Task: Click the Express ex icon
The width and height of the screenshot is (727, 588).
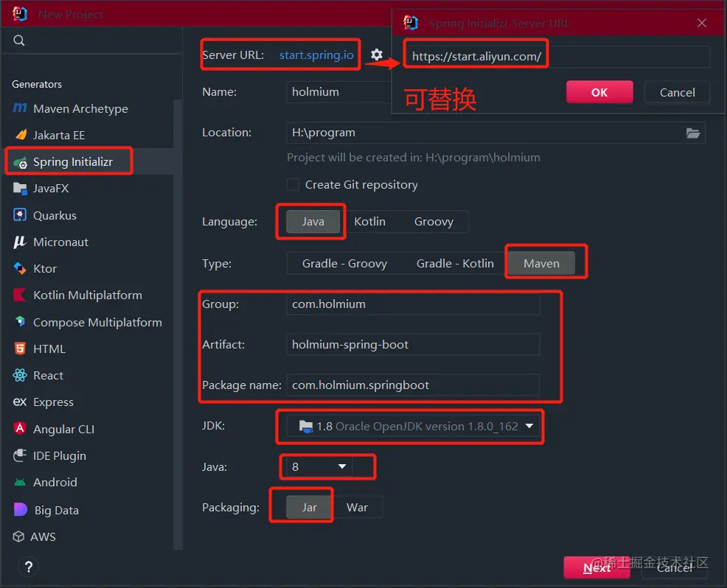Action: (19, 402)
